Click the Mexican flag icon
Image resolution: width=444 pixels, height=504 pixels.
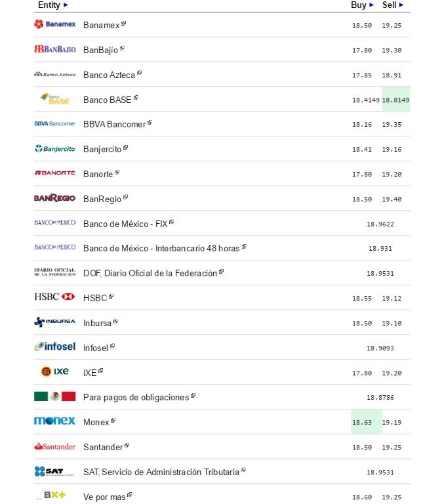click(54, 396)
